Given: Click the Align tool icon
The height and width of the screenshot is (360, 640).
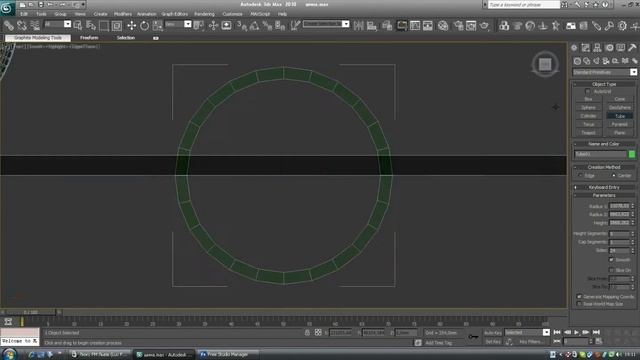Looking at the screenshot, I should pos(372,26).
